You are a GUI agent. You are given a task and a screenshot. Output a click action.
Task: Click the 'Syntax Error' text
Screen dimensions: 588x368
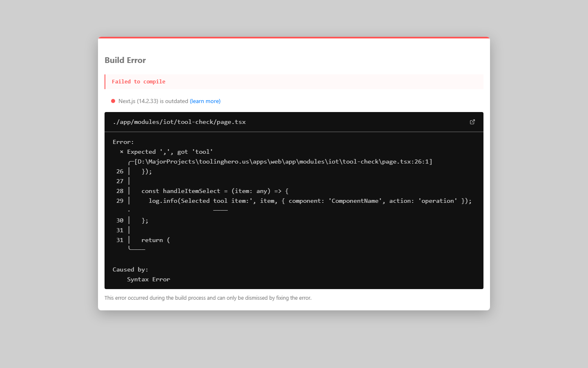(148, 279)
